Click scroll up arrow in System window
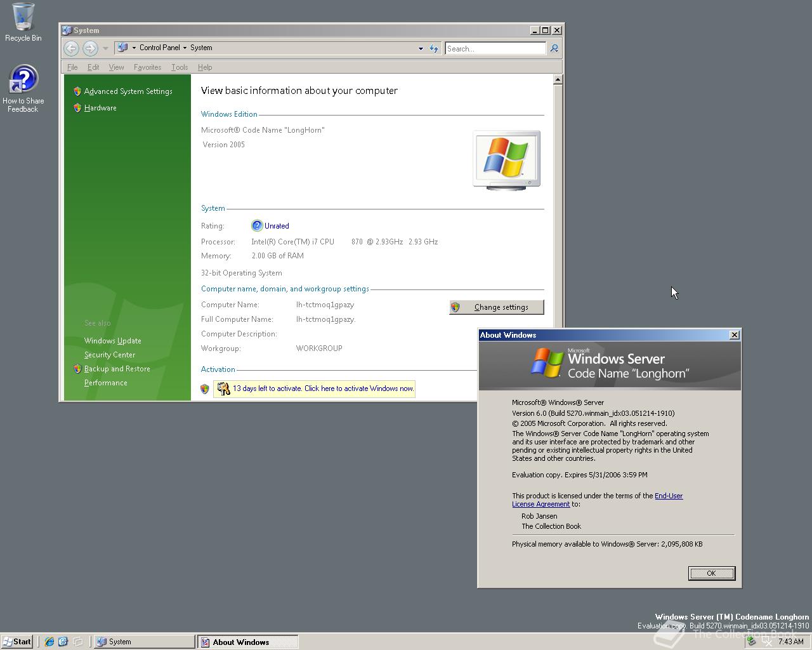Screen dimensions: 812x650 pos(558,79)
